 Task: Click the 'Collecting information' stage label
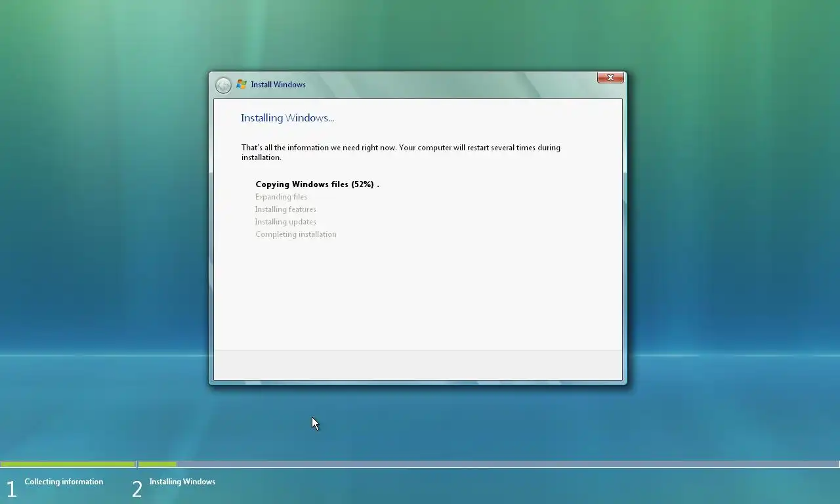point(64,482)
